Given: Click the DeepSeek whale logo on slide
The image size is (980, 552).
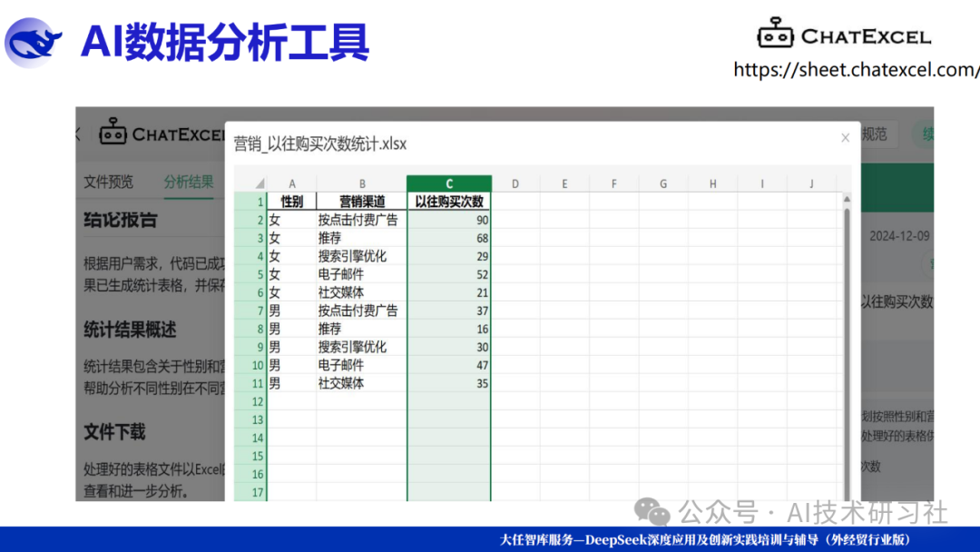Looking at the screenshot, I should coord(34,42).
